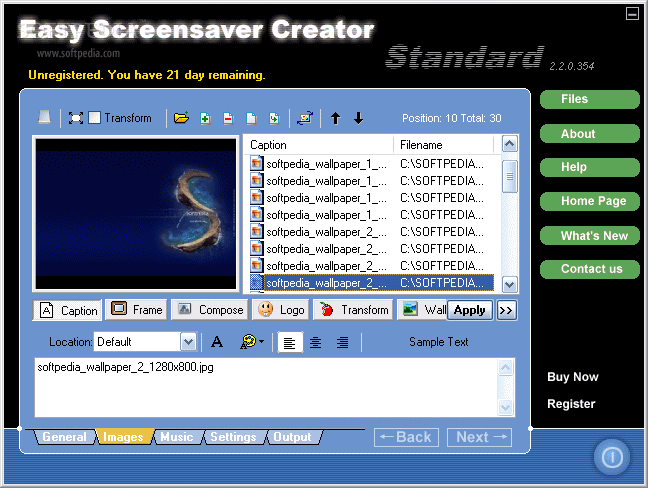Click the blank page clear-list icon
The height and width of the screenshot is (488, 648).
[251, 119]
